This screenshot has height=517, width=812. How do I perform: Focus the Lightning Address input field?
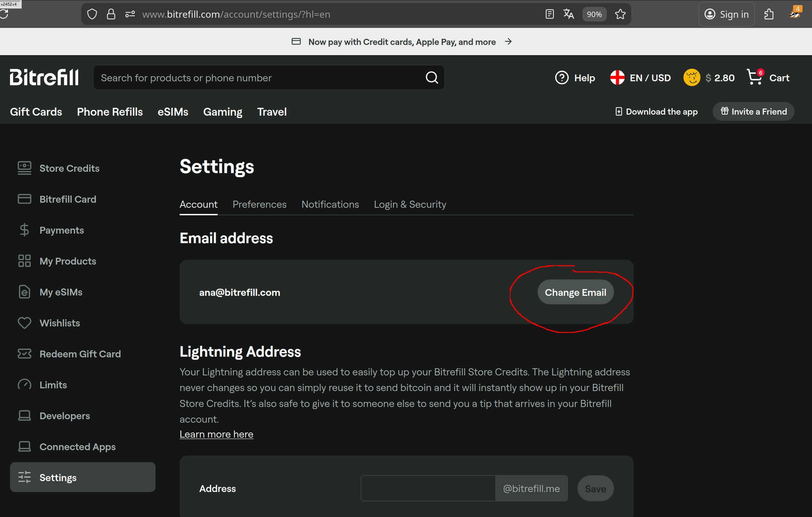click(428, 488)
